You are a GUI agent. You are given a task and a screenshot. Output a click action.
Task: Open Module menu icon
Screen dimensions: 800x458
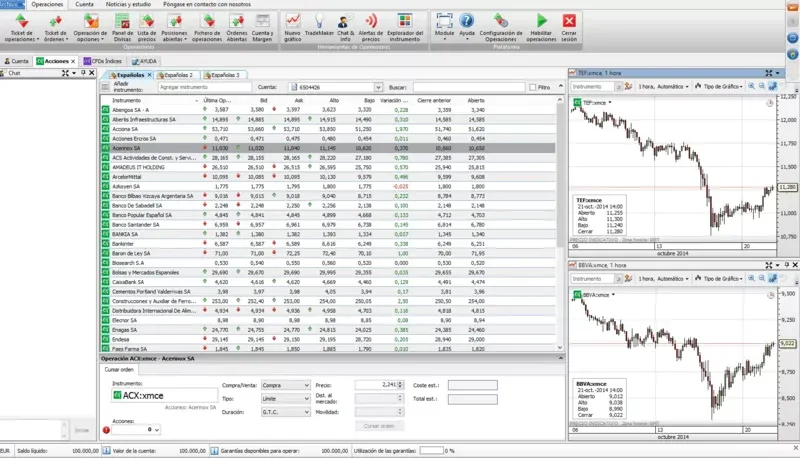[x=444, y=21]
